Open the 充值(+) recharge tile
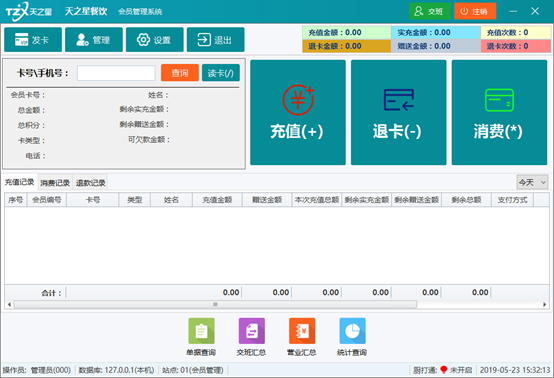The width and height of the screenshot is (554, 378). coord(298,112)
